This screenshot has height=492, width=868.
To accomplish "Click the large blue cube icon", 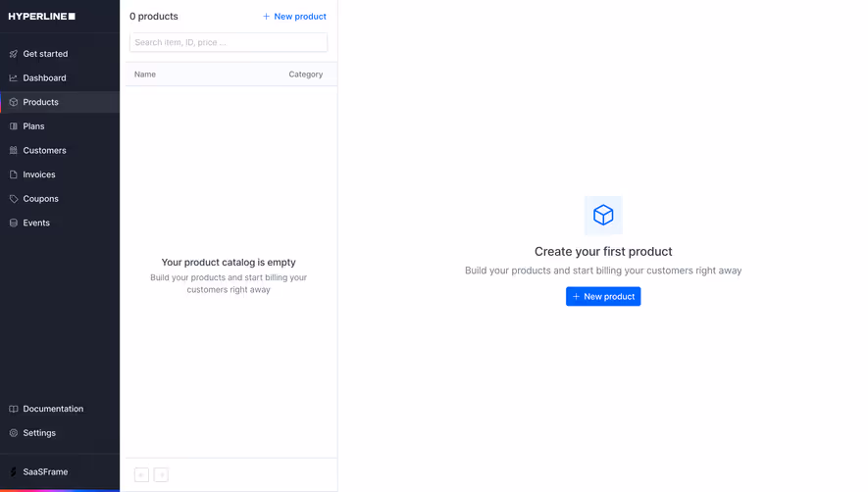I will [603, 215].
